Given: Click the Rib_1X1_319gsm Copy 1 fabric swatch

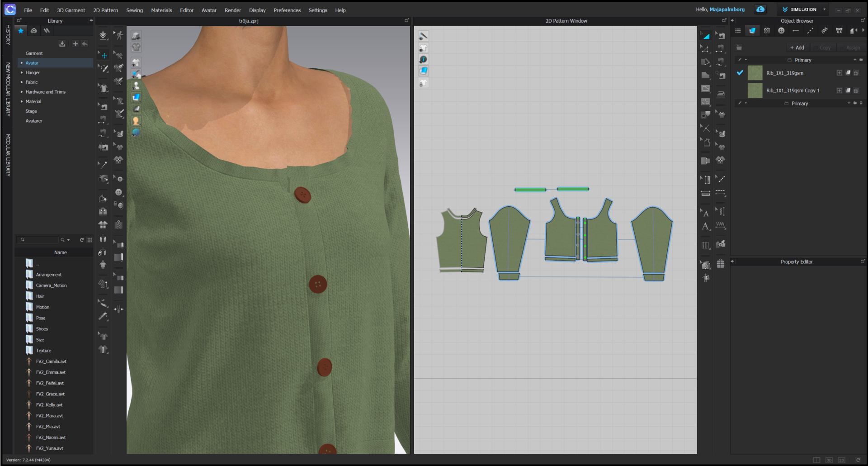Looking at the screenshot, I should pyautogui.click(x=755, y=90).
